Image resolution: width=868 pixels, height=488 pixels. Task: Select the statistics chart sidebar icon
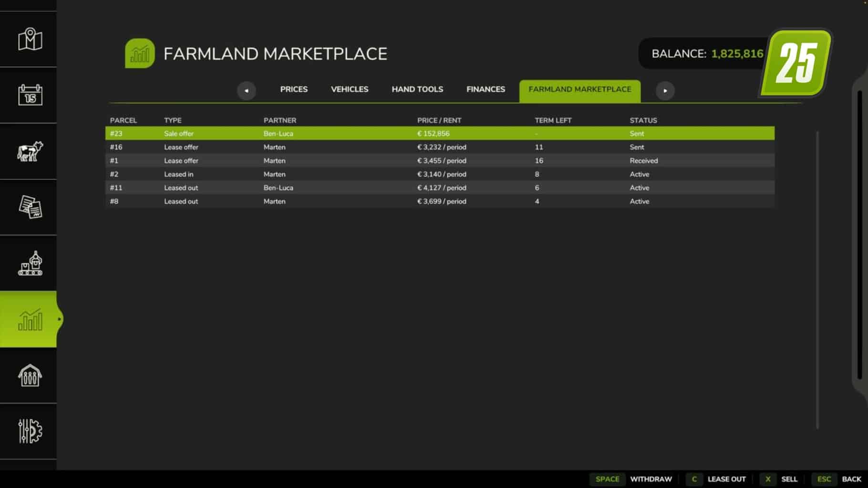(x=30, y=319)
